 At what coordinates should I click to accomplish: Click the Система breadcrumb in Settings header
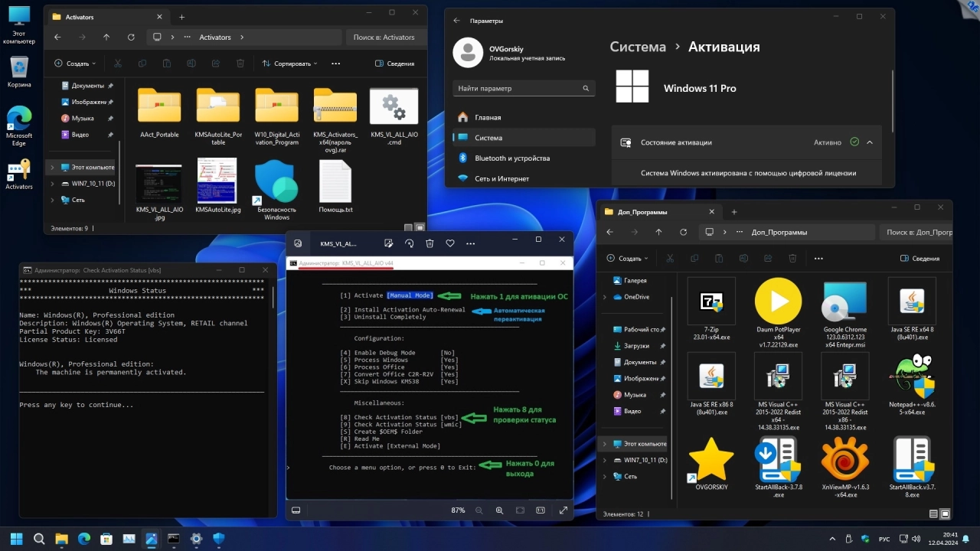[x=638, y=47]
